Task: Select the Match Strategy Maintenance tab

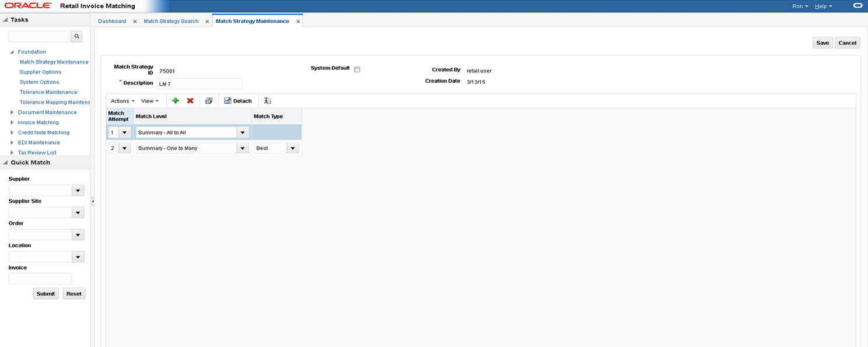Action: pyautogui.click(x=252, y=21)
